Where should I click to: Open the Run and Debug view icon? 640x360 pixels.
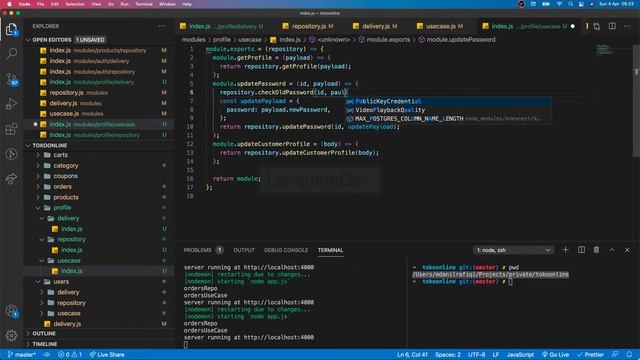pos(11,104)
